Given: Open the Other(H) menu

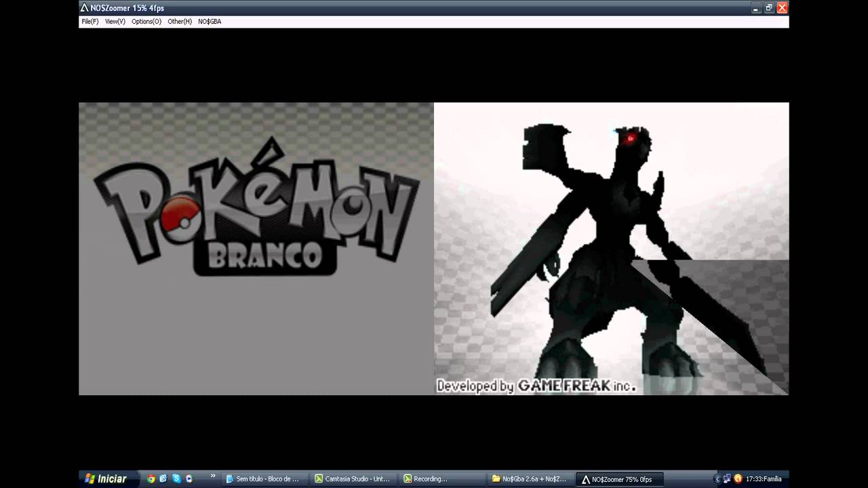Looking at the screenshot, I should click(x=180, y=22).
